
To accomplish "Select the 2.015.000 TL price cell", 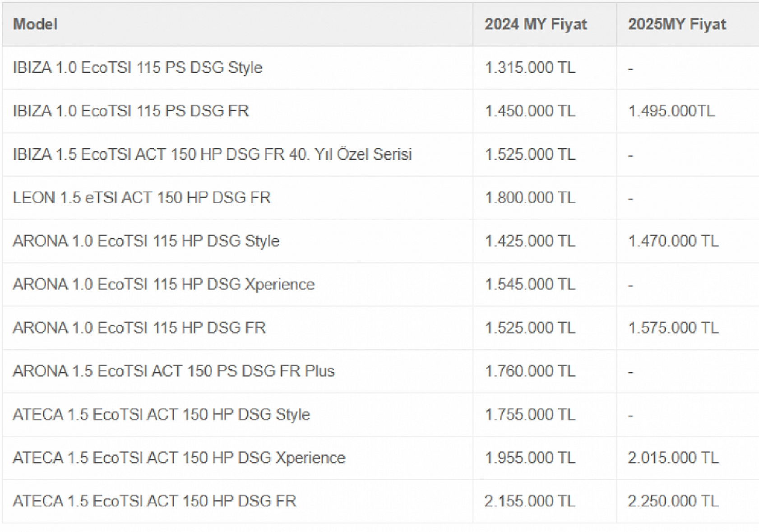I will tap(673, 458).
